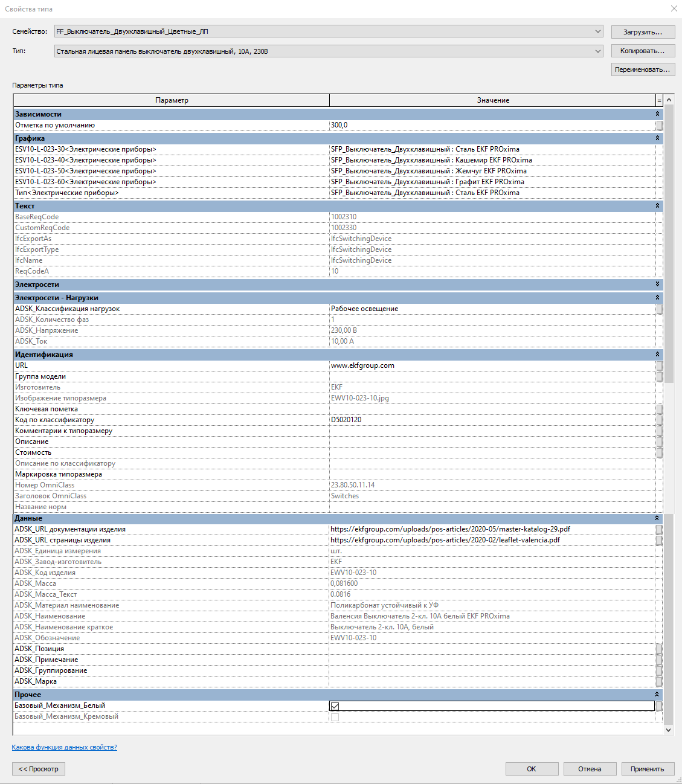682x784 pixels.
Task: Open the Семейство family dropdown
Action: (x=329, y=31)
